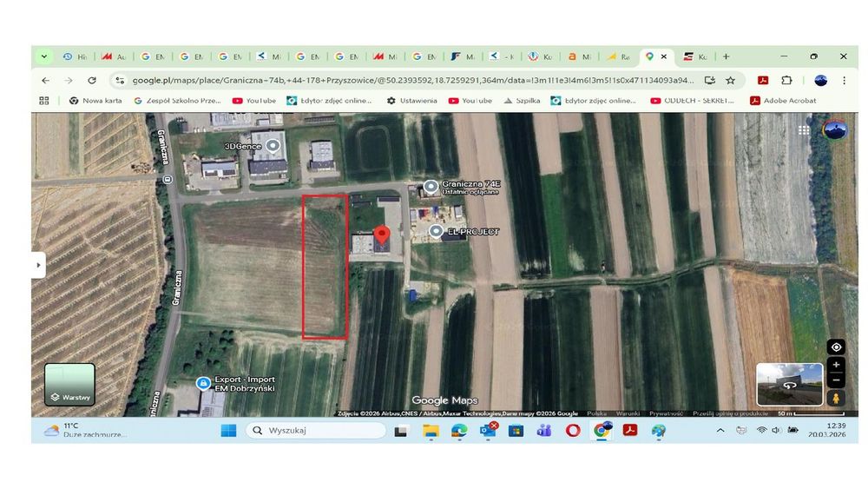The height and width of the screenshot is (489, 868).
Task: Open Opera browser from taskbar
Action: [x=573, y=430]
